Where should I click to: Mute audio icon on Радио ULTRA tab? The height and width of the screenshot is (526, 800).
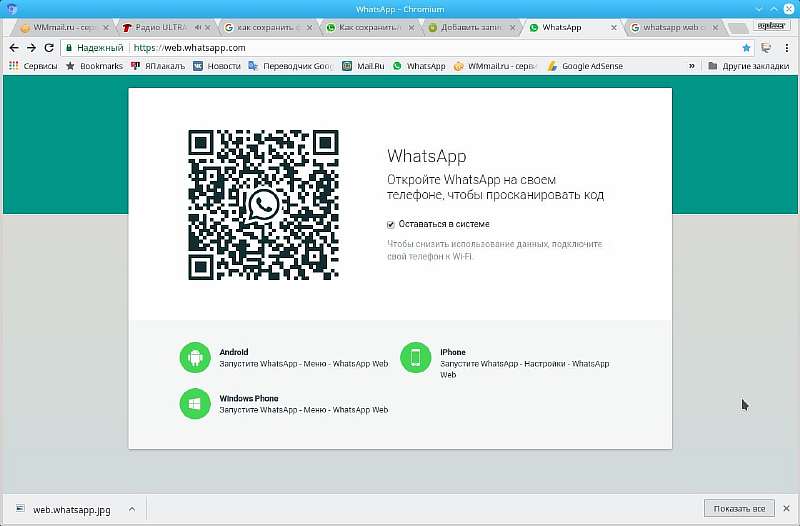click(197, 28)
